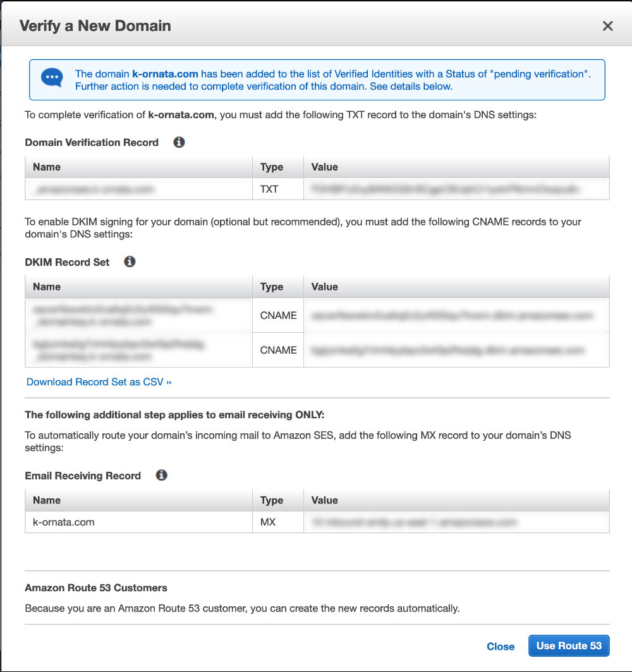Click the blurred TXT record name cell
The height and width of the screenshot is (672, 632).
[139, 189]
